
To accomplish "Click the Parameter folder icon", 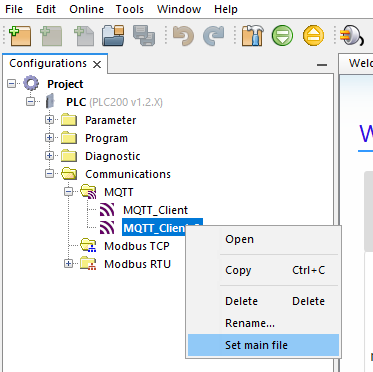I will coord(69,120).
